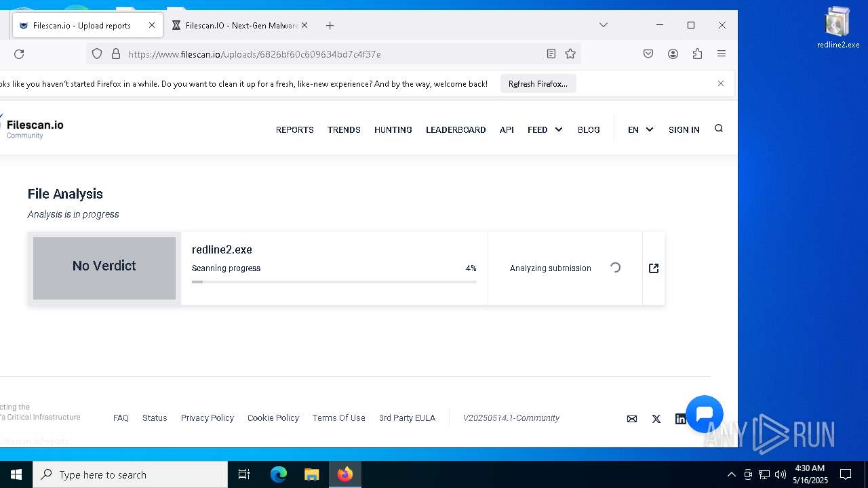Click the Refresh Firefox button

538,84
